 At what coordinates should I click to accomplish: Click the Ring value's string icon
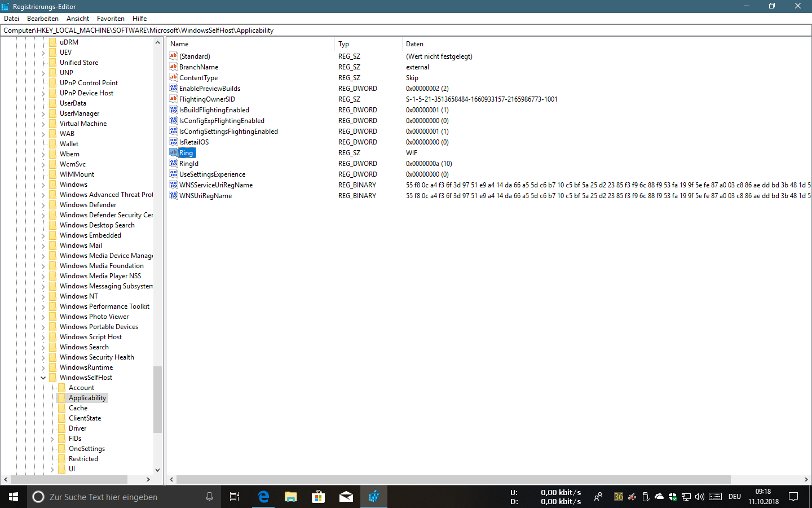[x=174, y=152]
